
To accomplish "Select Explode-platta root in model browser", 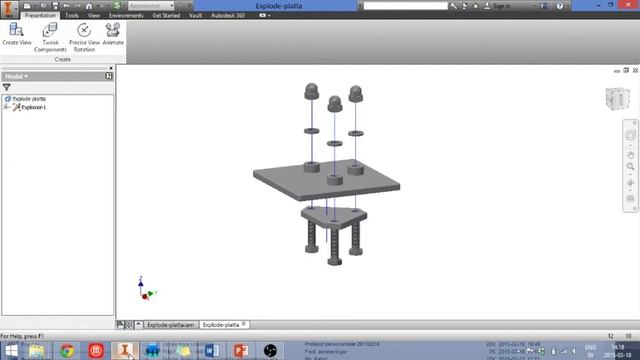I will (x=29, y=99).
